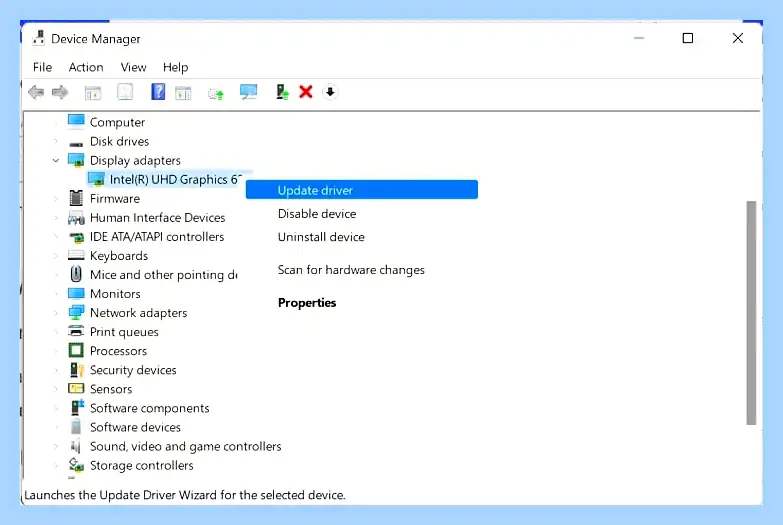Click the Print queues printer icon

(x=76, y=331)
